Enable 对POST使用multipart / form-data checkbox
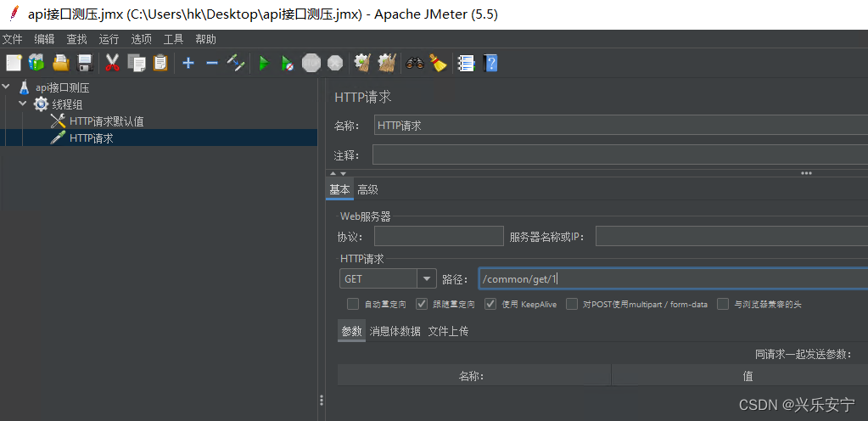Viewport: 868px width, 421px height. (572, 304)
